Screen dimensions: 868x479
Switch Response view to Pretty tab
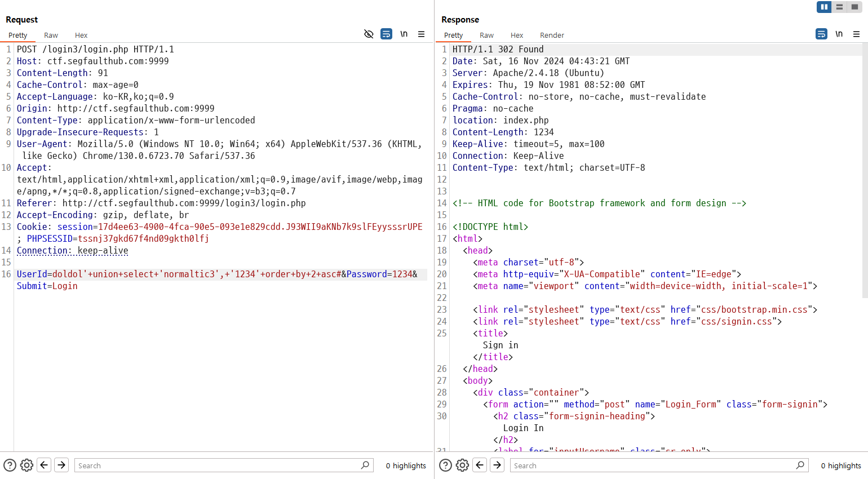[453, 35]
